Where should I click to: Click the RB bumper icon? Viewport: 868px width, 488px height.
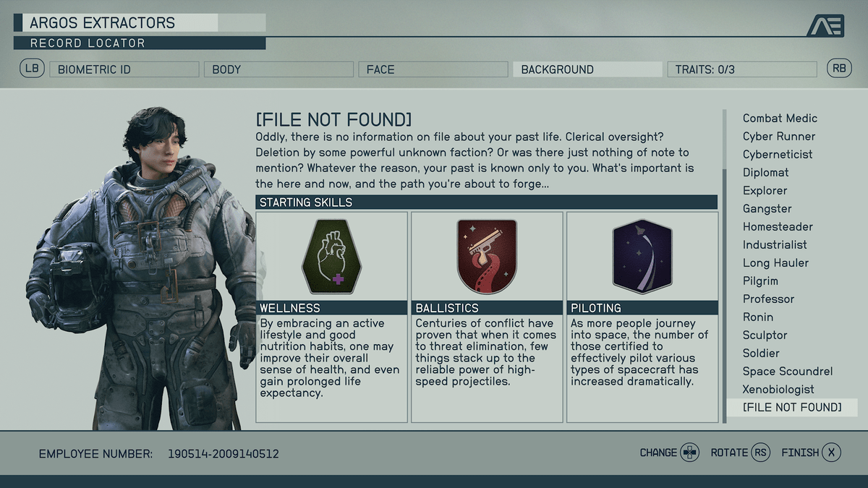click(839, 69)
